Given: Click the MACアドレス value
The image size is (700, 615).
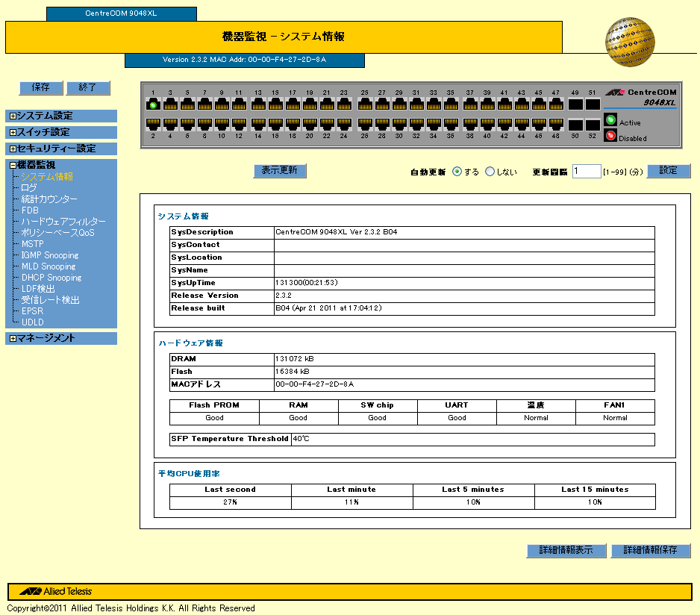Looking at the screenshot, I should [314, 384].
